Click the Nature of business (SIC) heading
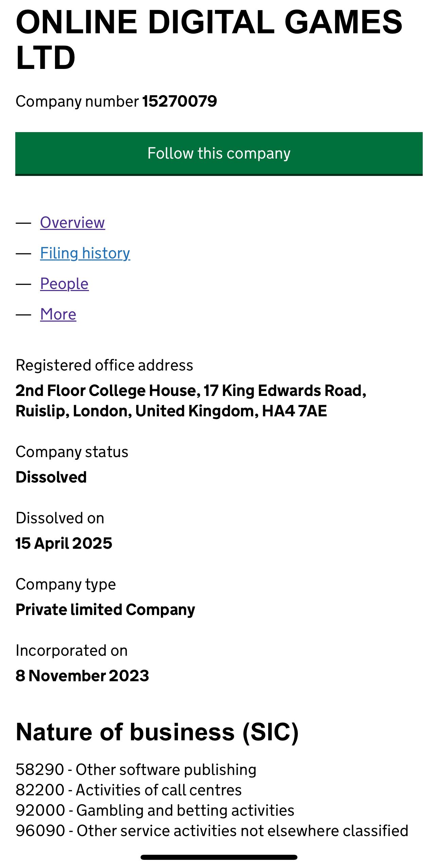 point(157,732)
